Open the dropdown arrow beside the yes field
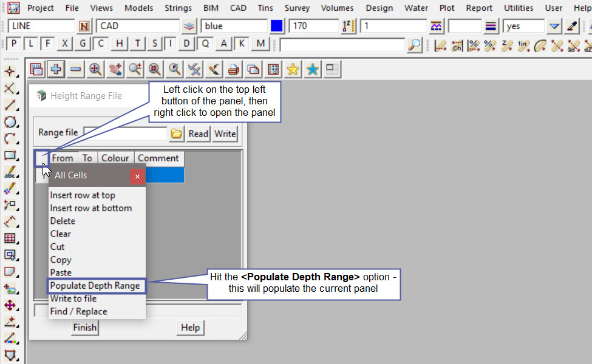Screen dimensions: 592x364 coord(554,26)
